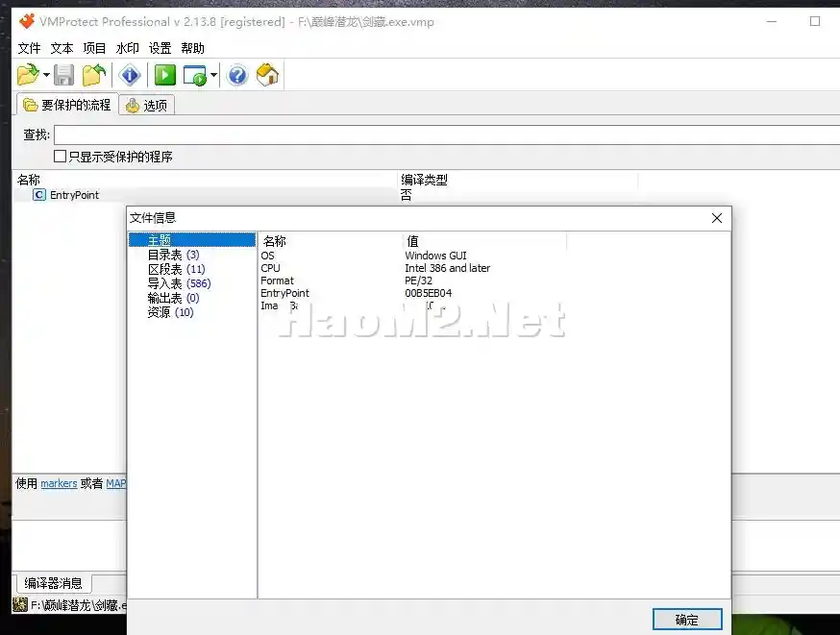Viewport: 840px width, 635px height.
Task: Switch to the 选项 tab
Action: [147, 106]
